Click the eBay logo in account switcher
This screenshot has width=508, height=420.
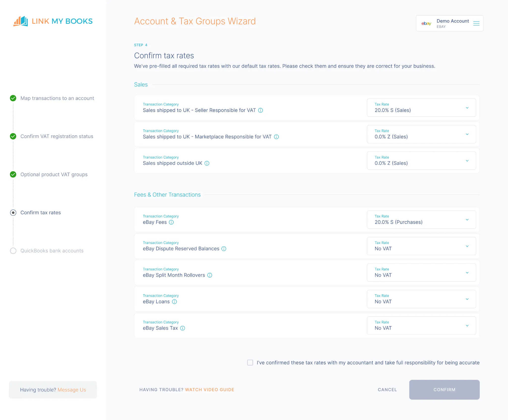tap(426, 23)
